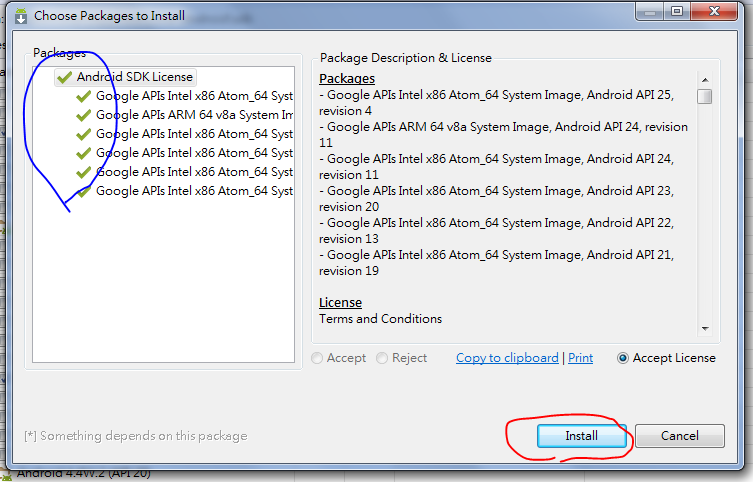
Task: Click the Cancel button
Action: [680, 436]
